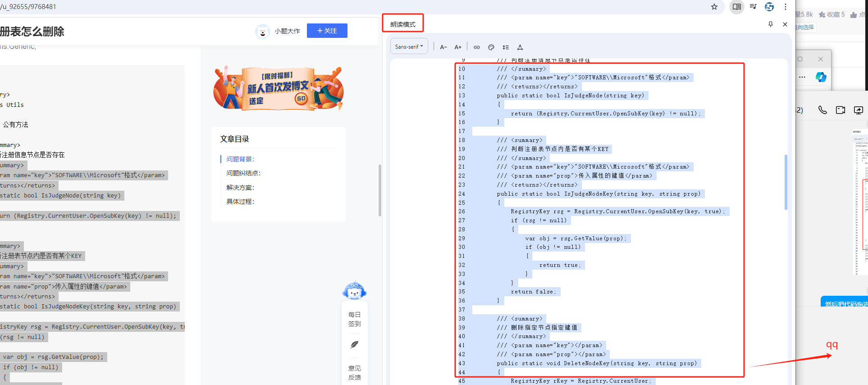
Task: Open the media control playlist icon
Action: point(753,7)
